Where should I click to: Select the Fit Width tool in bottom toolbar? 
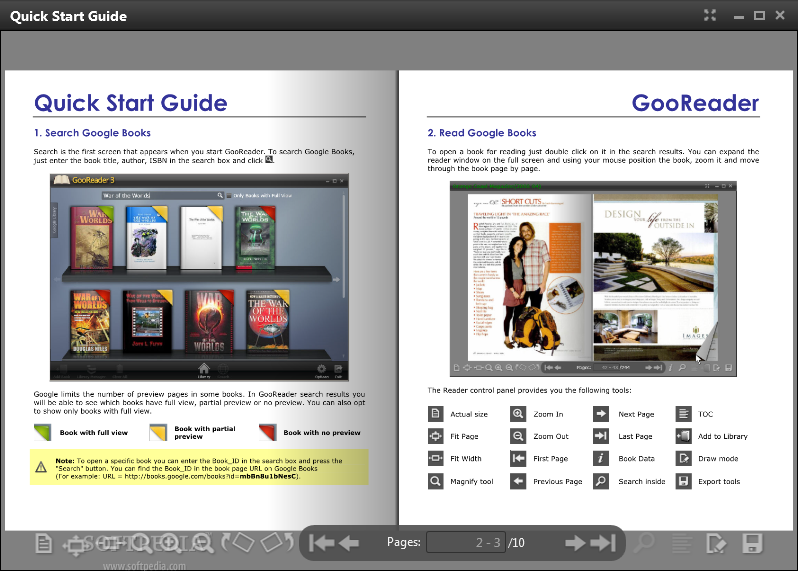click(109, 544)
